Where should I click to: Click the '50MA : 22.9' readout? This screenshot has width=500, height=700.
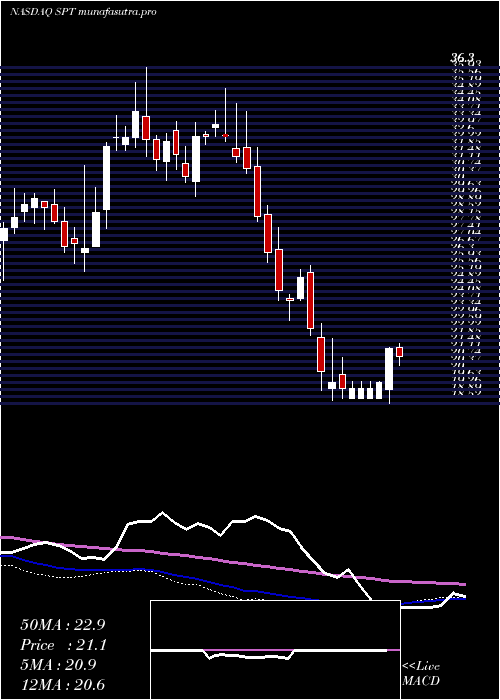click(x=63, y=625)
